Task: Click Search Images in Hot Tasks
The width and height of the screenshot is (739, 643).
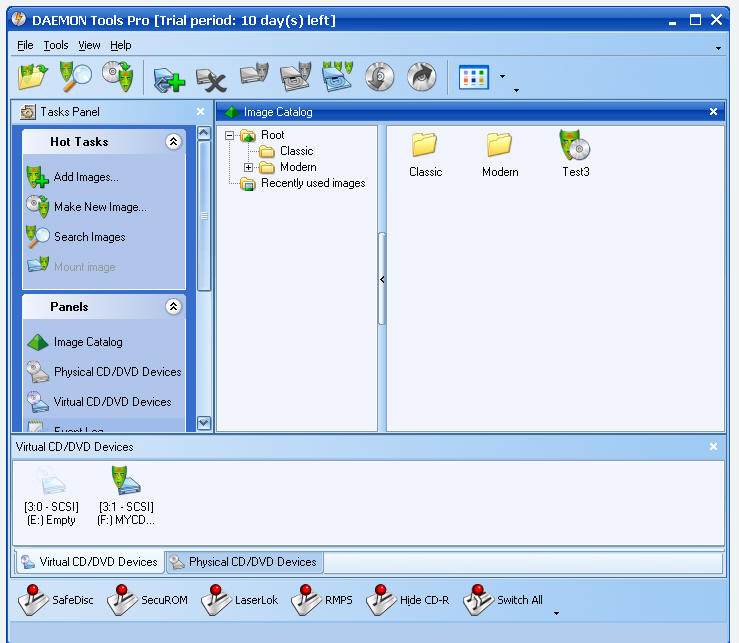Action: coord(90,237)
